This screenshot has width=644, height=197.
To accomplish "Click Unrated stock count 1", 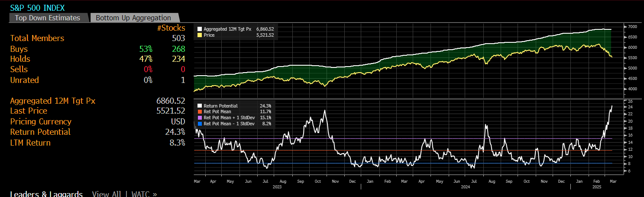I will (183, 80).
